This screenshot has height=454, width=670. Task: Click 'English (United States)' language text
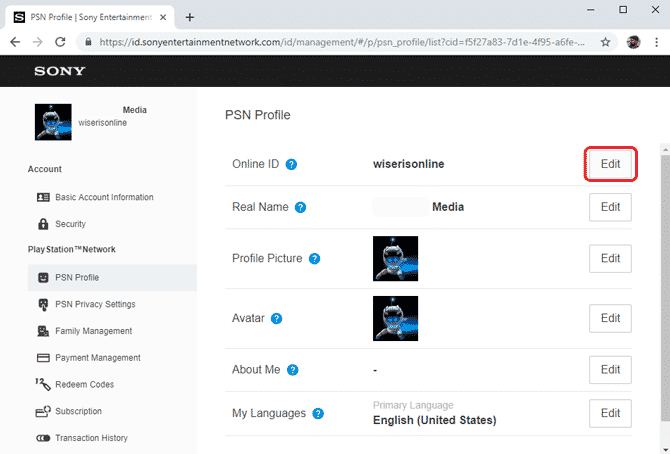[x=435, y=420]
